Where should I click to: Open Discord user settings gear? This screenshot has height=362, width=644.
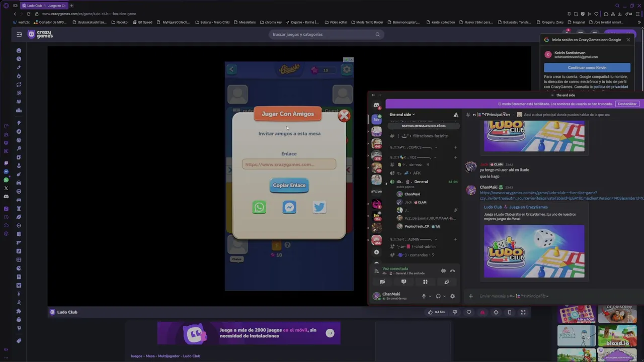[452, 296]
